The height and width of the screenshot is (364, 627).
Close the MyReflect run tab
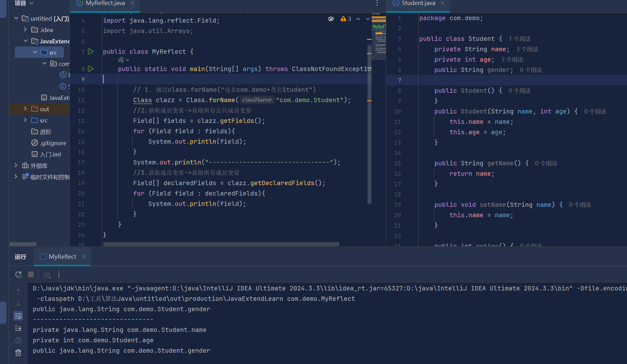click(x=84, y=257)
